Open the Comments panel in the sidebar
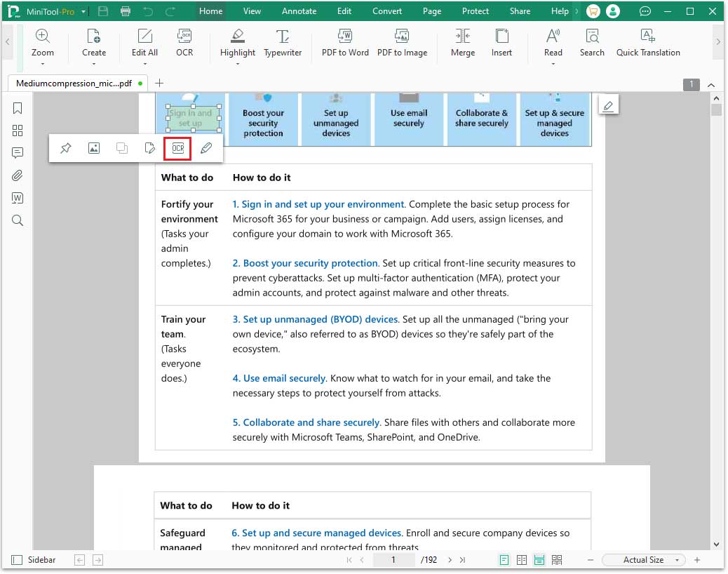This screenshot has height=574, width=728. click(x=18, y=153)
